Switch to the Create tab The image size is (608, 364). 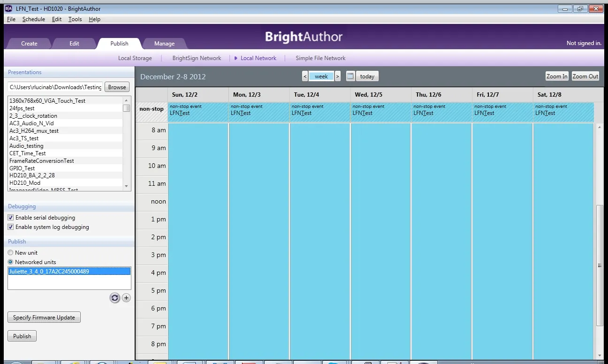pos(29,44)
